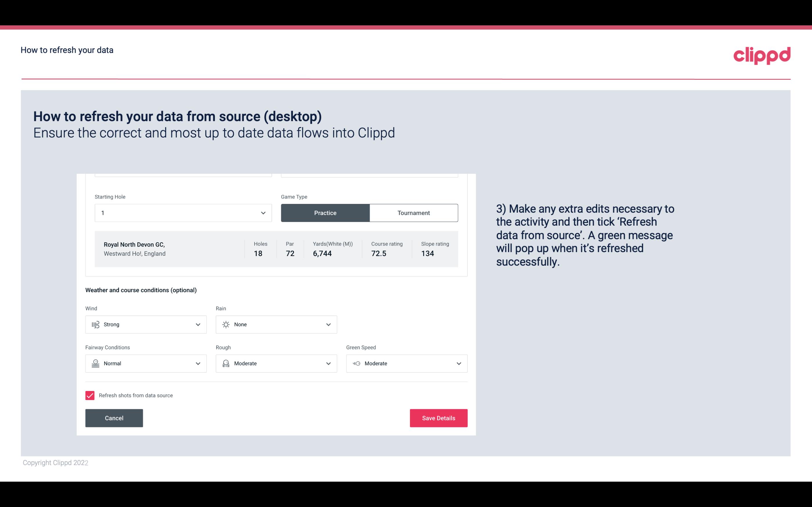The image size is (812, 507).
Task: Click the Clippd logo icon
Action: (x=762, y=55)
